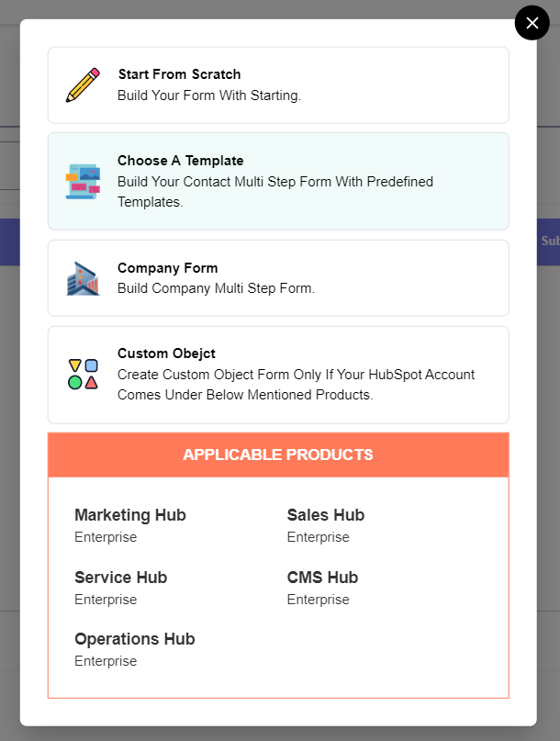Click the Operations Hub product entry

135,639
